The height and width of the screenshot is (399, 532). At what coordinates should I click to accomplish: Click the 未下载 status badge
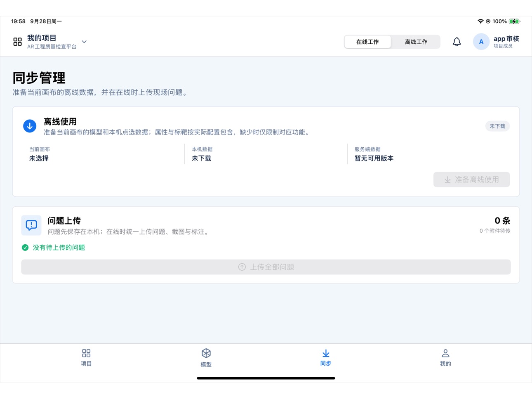pyautogui.click(x=497, y=126)
